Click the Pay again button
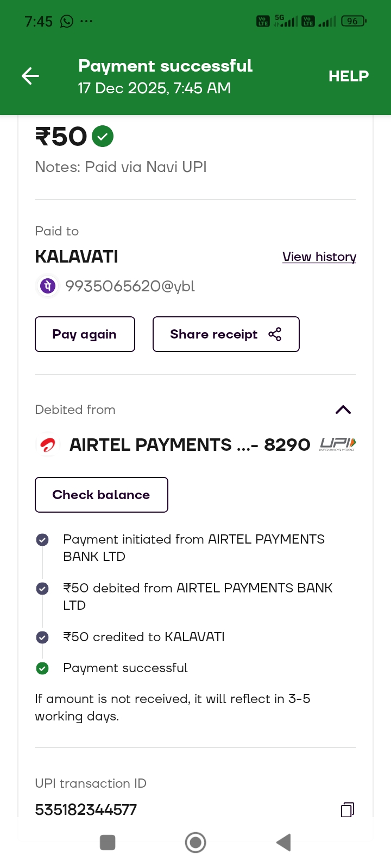 tap(85, 334)
